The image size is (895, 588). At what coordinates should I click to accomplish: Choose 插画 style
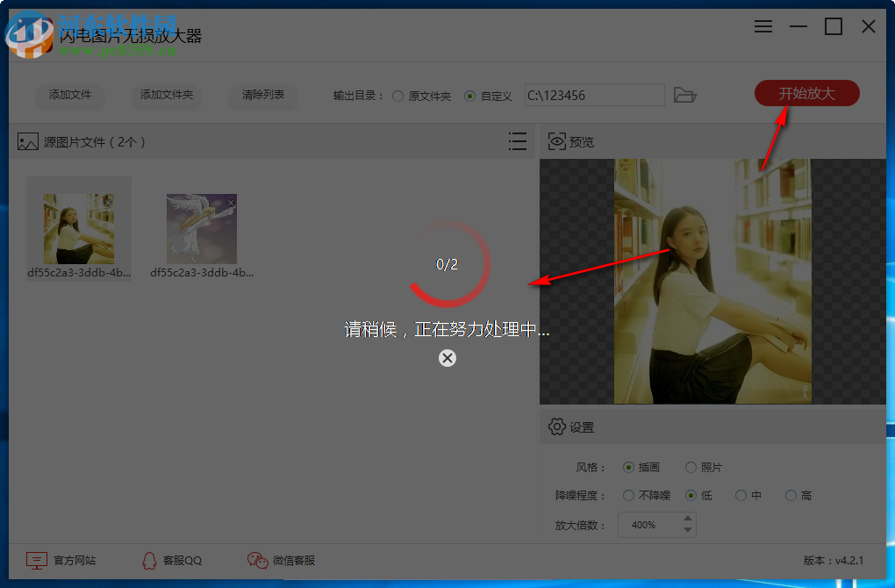(641, 467)
